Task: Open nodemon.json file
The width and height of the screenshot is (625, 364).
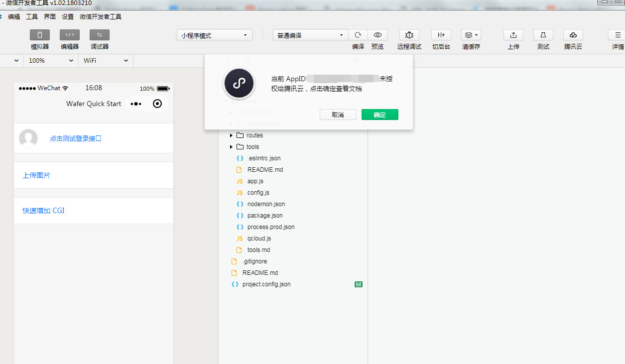Action: click(266, 204)
